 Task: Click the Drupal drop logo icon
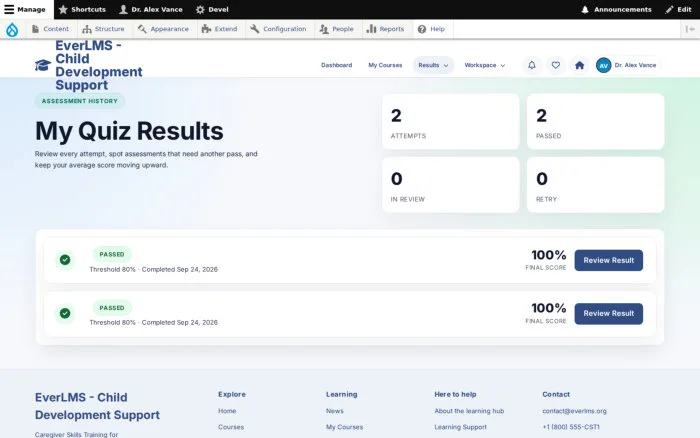(12, 29)
